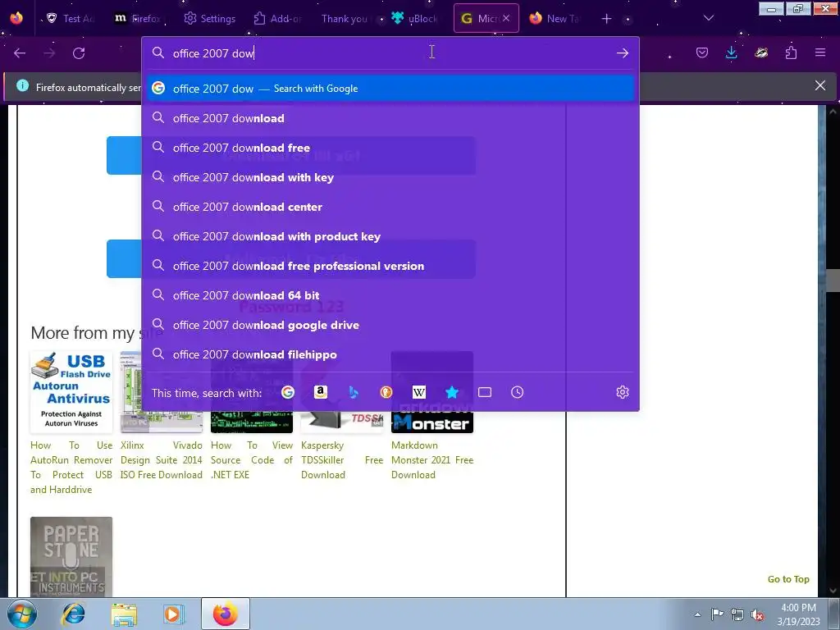
Task: Choose suggestion 'office 2007 download'
Action: (x=390, y=118)
